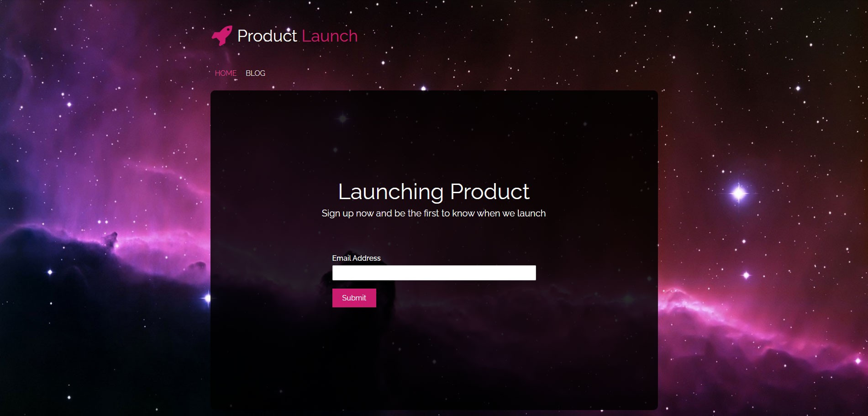Click the white star at far lower left

pyautogui.click(x=50, y=272)
